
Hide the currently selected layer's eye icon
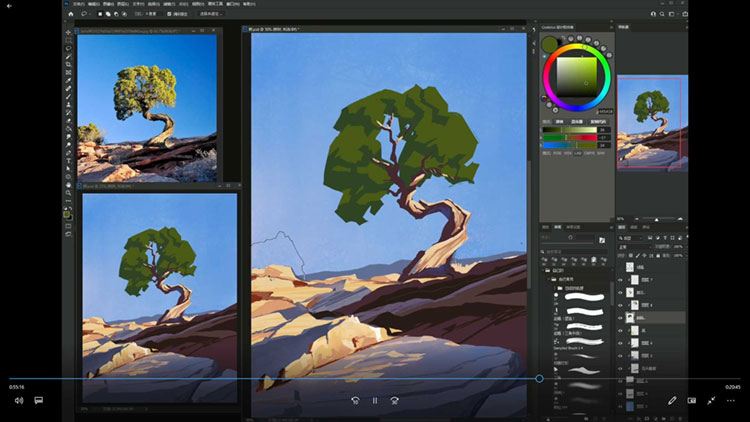[x=621, y=316]
